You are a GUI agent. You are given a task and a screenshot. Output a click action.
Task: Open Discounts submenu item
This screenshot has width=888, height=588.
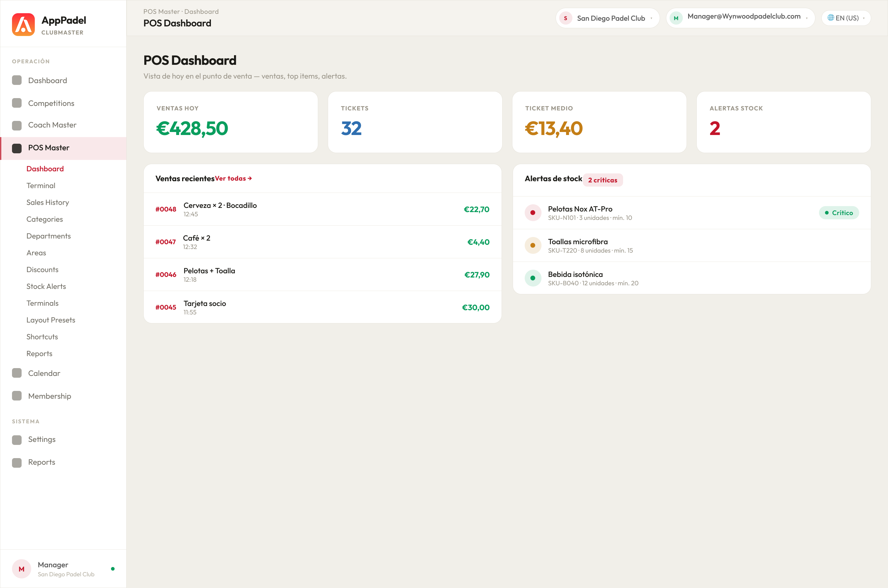pyautogui.click(x=42, y=270)
